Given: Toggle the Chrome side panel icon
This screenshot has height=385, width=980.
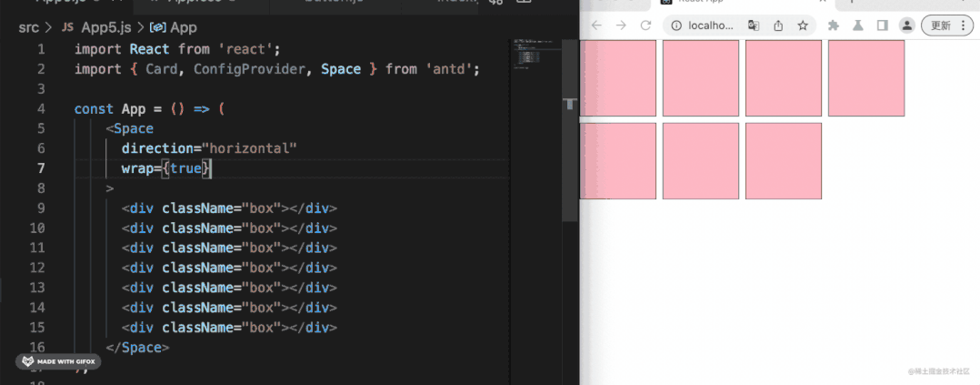Looking at the screenshot, I should point(883,25).
